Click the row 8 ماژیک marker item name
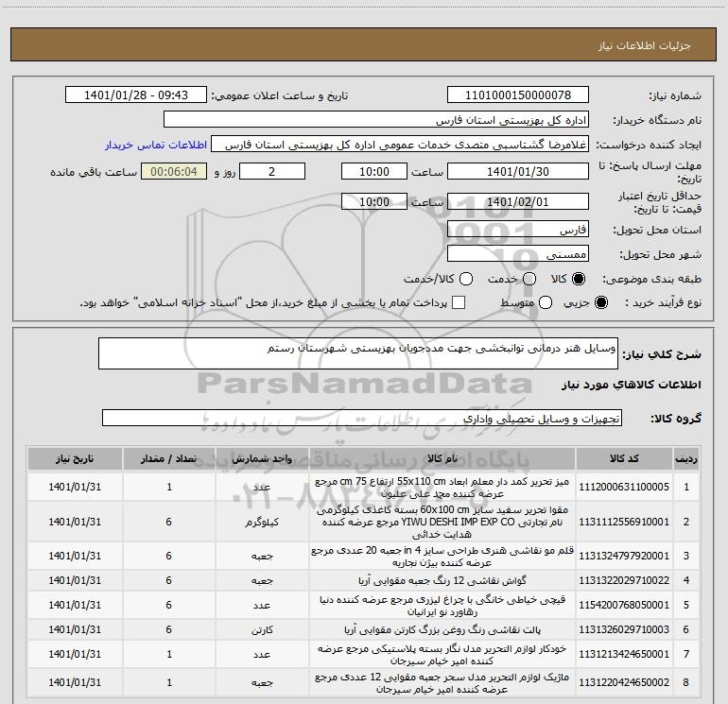This screenshot has width=728, height=704. coord(442,682)
